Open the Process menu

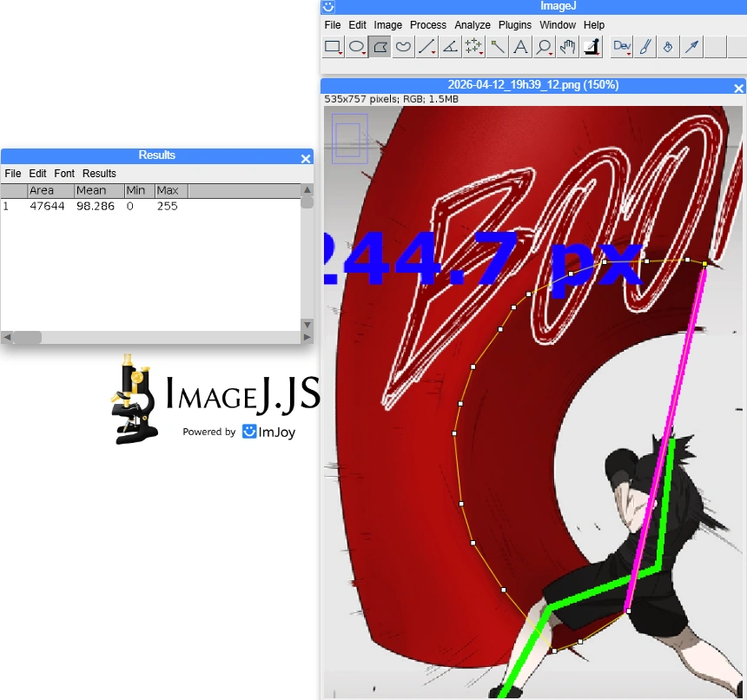pyautogui.click(x=428, y=25)
